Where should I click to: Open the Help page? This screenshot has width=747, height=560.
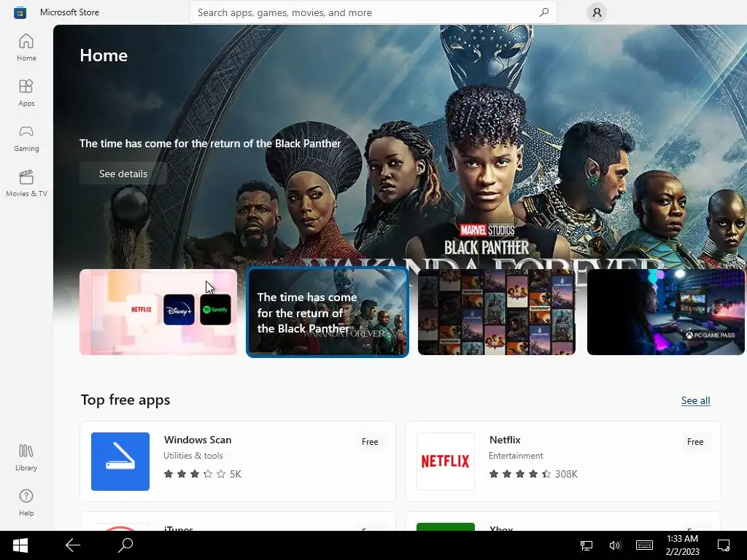point(26,503)
